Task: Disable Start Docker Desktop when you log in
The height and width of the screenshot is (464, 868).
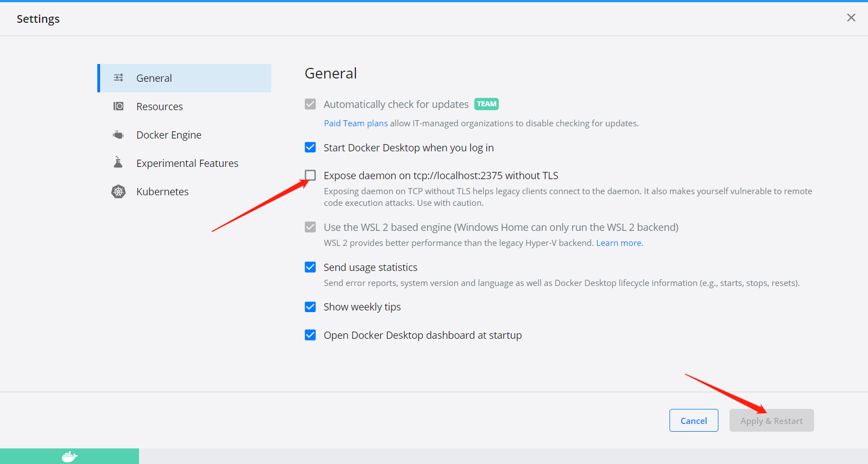Action: click(x=310, y=147)
